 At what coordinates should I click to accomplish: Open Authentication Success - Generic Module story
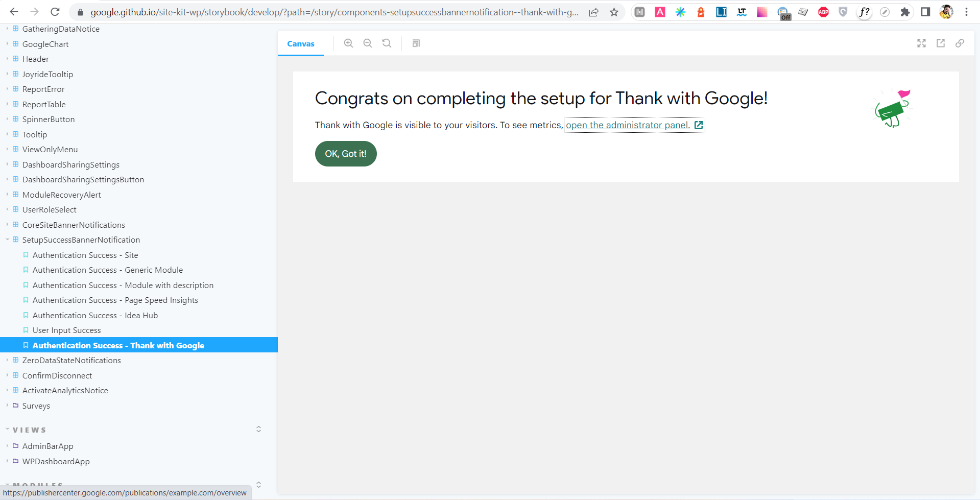(x=108, y=270)
